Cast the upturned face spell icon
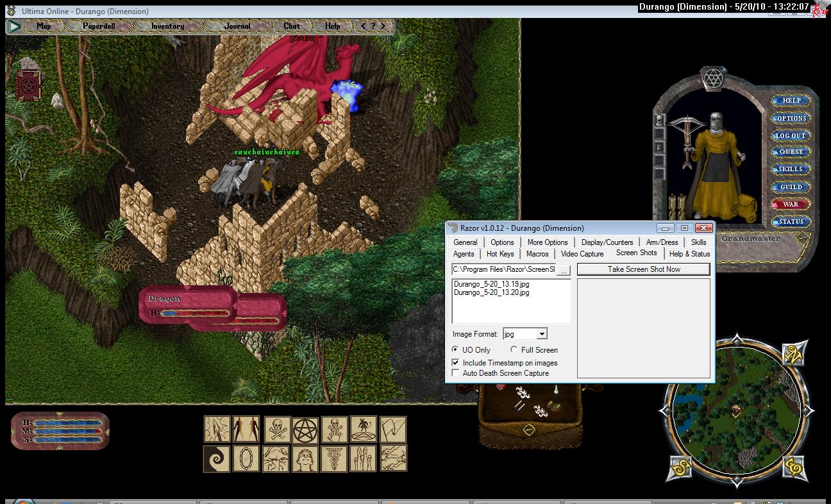Image resolution: width=831 pixels, height=504 pixels. (305, 458)
